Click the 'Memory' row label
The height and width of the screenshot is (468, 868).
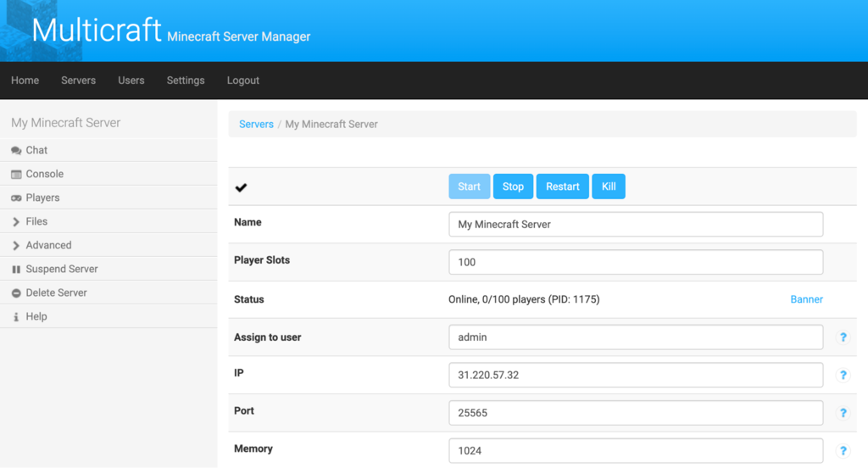pyautogui.click(x=253, y=448)
